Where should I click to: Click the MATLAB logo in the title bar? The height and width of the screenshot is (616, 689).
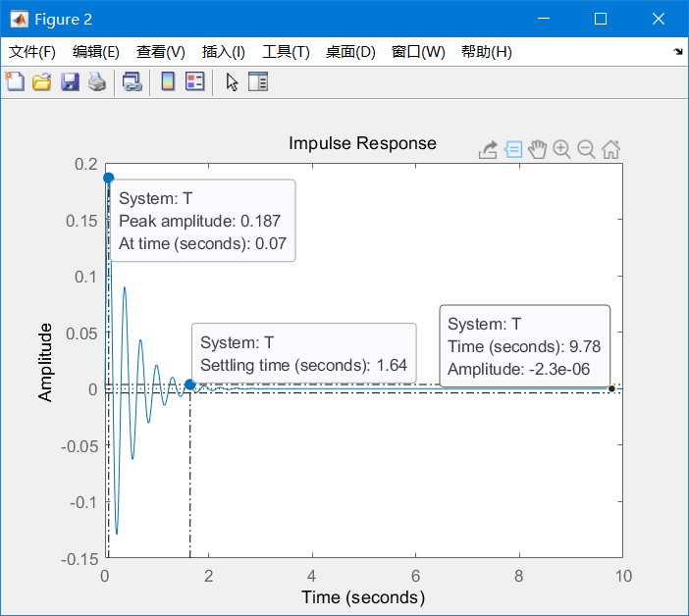coord(20,20)
